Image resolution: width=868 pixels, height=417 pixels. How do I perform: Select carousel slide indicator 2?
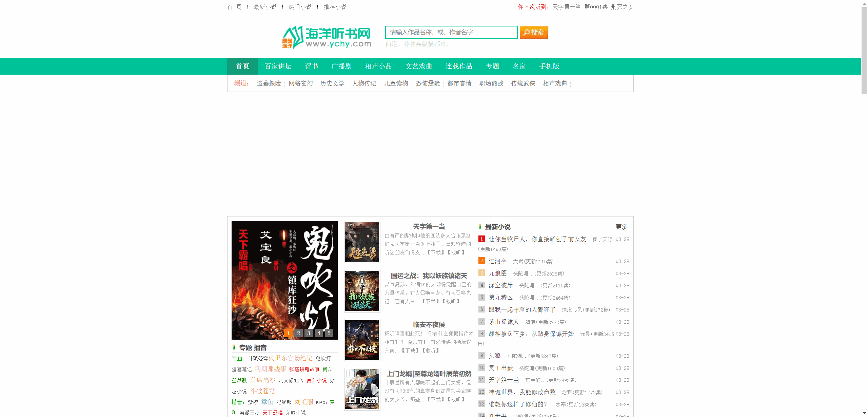298,333
